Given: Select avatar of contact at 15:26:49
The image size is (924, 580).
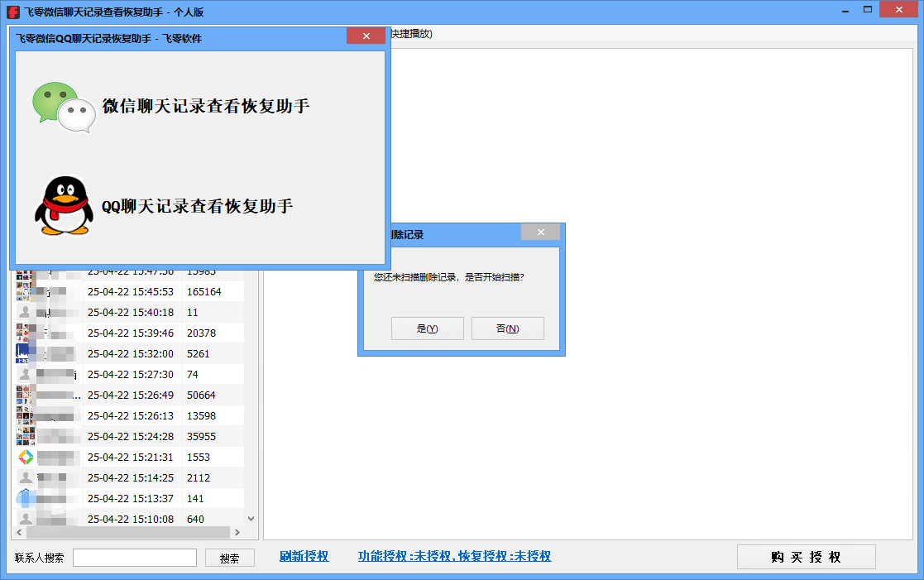Looking at the screenshot, I should [24, 395].
